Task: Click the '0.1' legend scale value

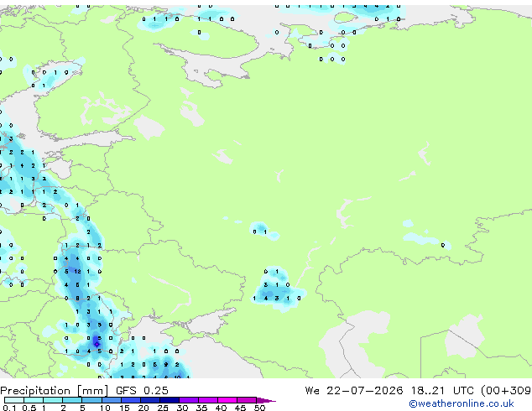Action: (9, 408)
